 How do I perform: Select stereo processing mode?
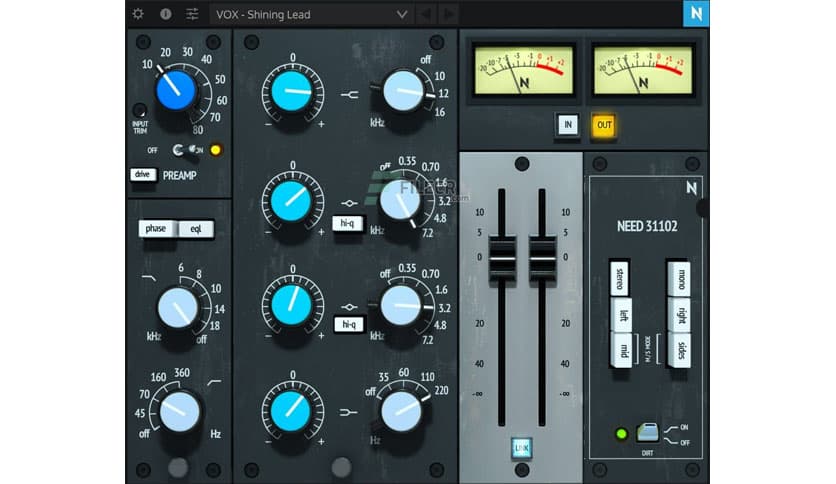pos(620,278)
